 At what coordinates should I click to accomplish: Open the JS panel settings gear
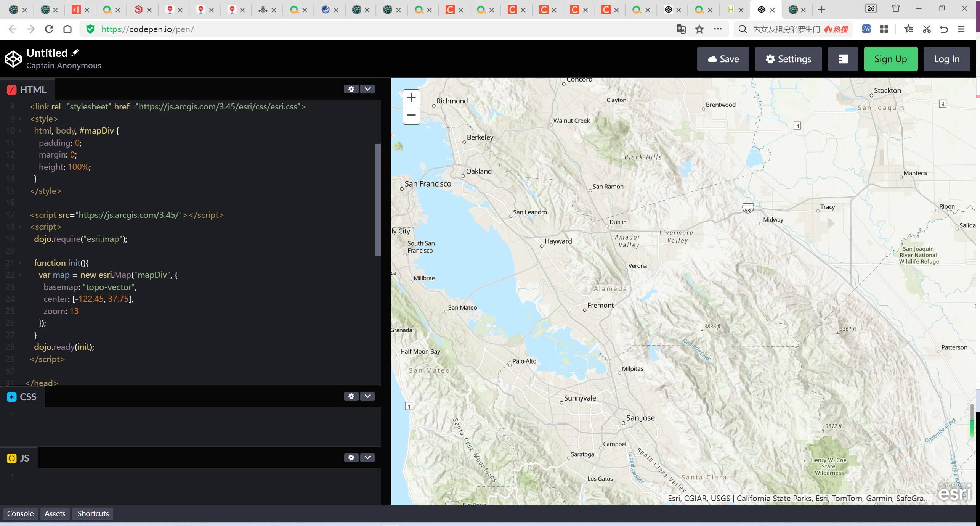351,457
